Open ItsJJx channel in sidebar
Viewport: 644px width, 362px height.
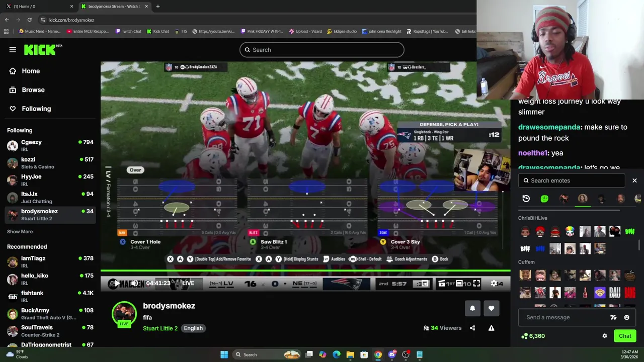pos(50,197)
